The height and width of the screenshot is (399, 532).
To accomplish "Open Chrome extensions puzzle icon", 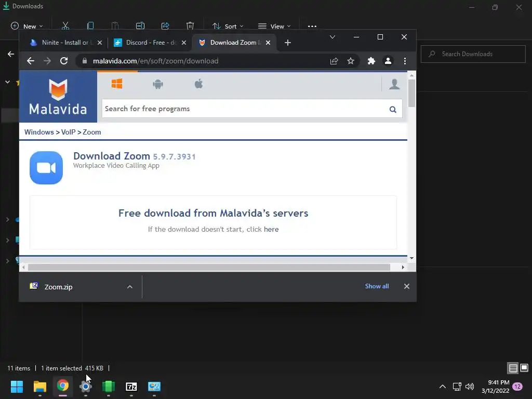I will tap(371, 61).
